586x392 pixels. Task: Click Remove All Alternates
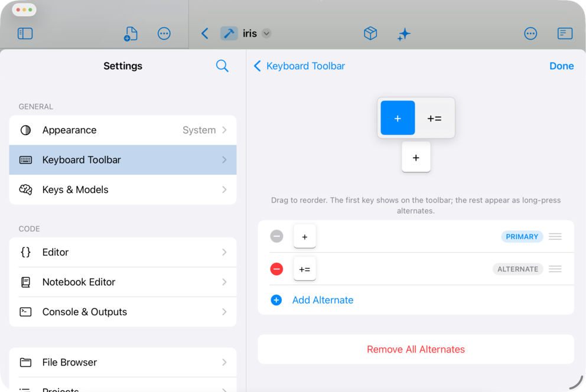pos(416,349)
